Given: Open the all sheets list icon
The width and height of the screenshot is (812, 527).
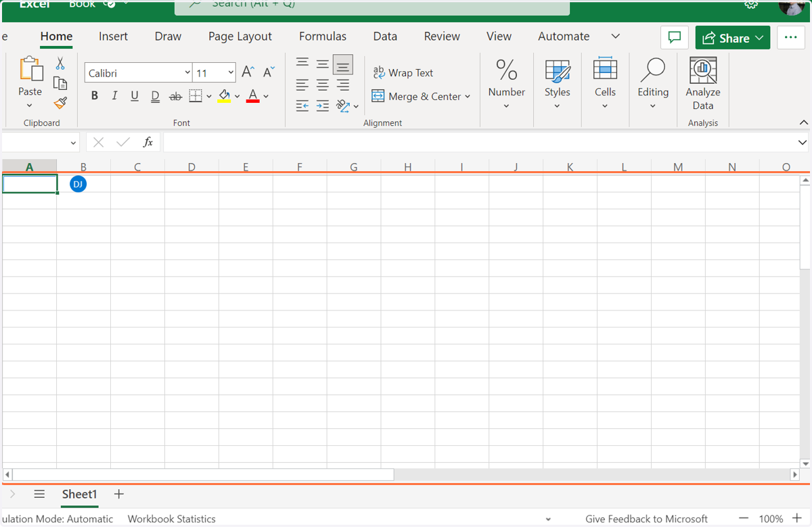Looking at the screenshot, I should tap(39, 495).
